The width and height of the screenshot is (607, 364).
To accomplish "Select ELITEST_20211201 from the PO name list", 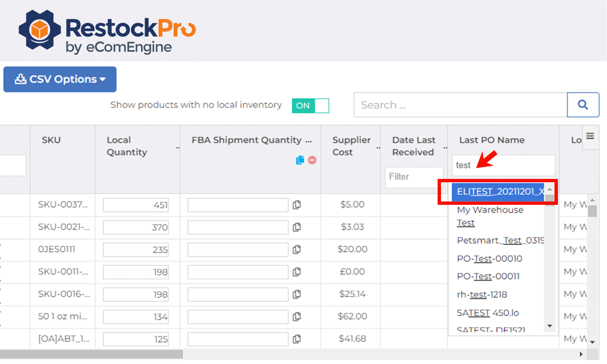I will coord(498,192).
